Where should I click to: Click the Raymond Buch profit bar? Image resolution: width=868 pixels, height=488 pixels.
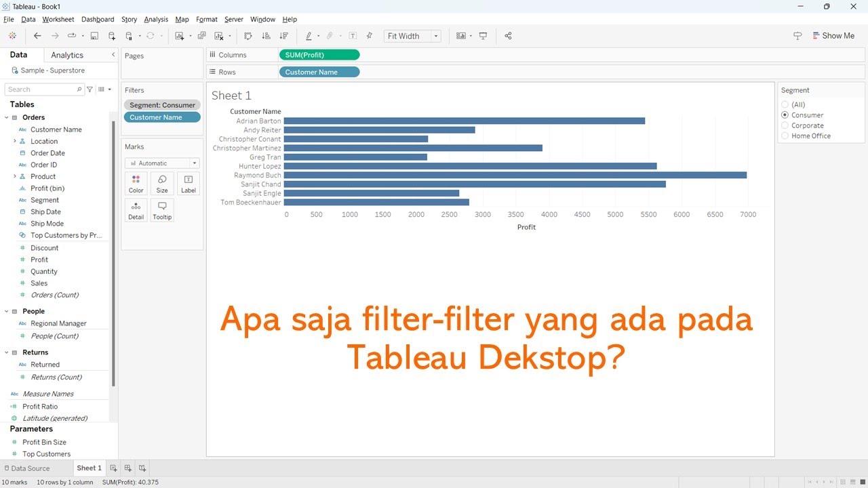click(515, 175)
